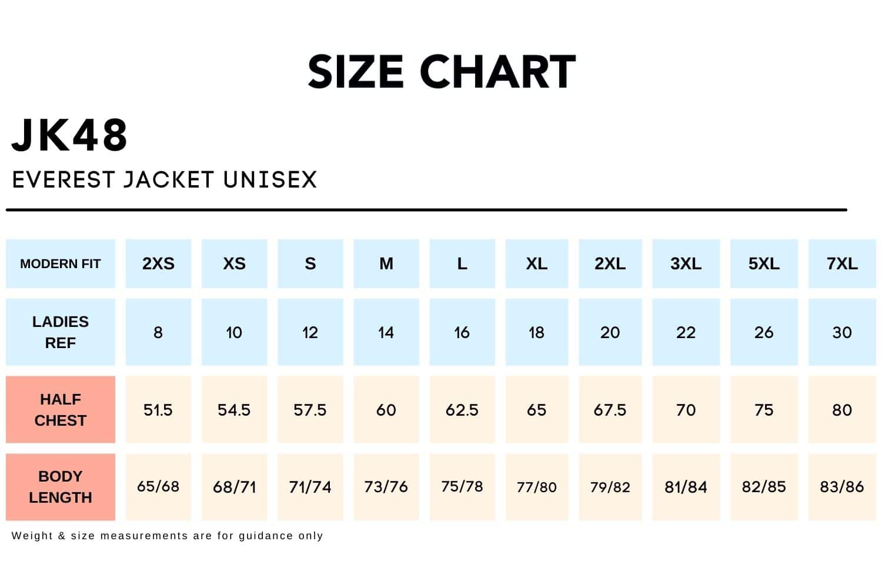
Task: Select the XS size column header
Action: click(234, 264)
